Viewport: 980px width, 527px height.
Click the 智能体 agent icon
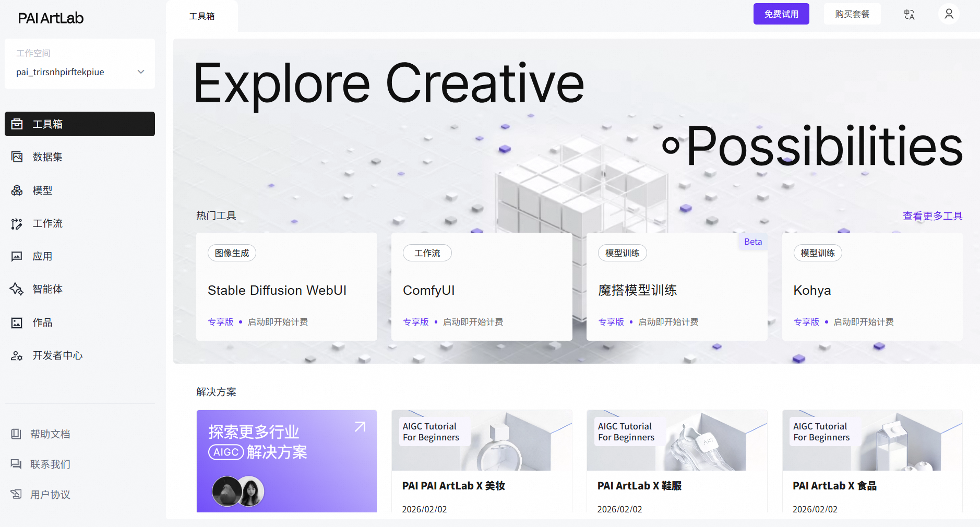click(x=17, y=289)
